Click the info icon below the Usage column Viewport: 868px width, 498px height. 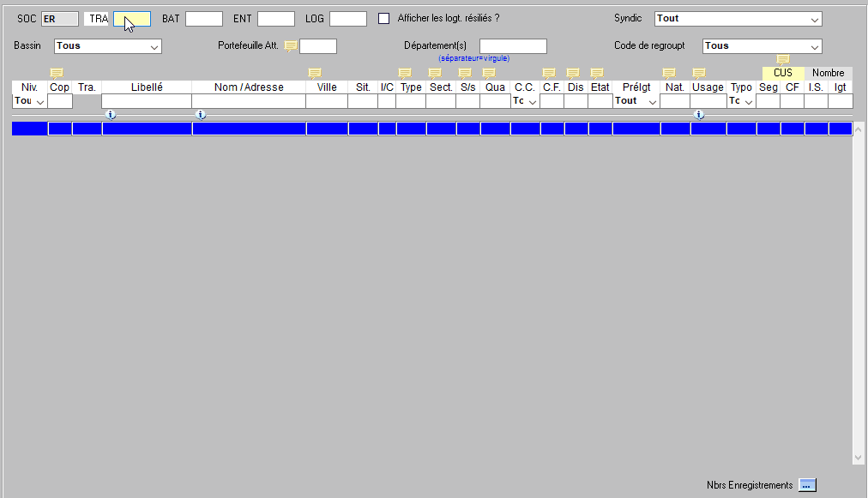click(699, 114)
